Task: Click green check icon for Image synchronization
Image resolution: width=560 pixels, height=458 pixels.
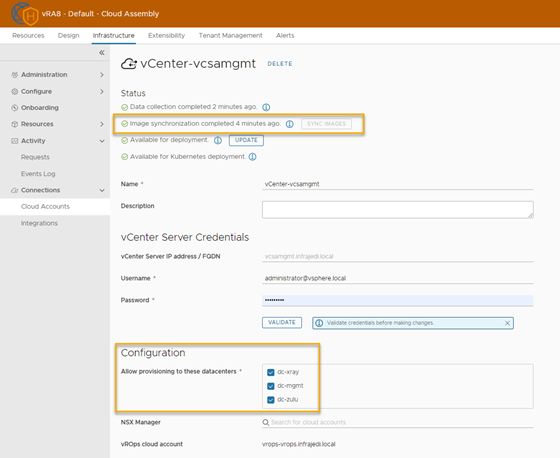Action: click(x=124, y=124)
